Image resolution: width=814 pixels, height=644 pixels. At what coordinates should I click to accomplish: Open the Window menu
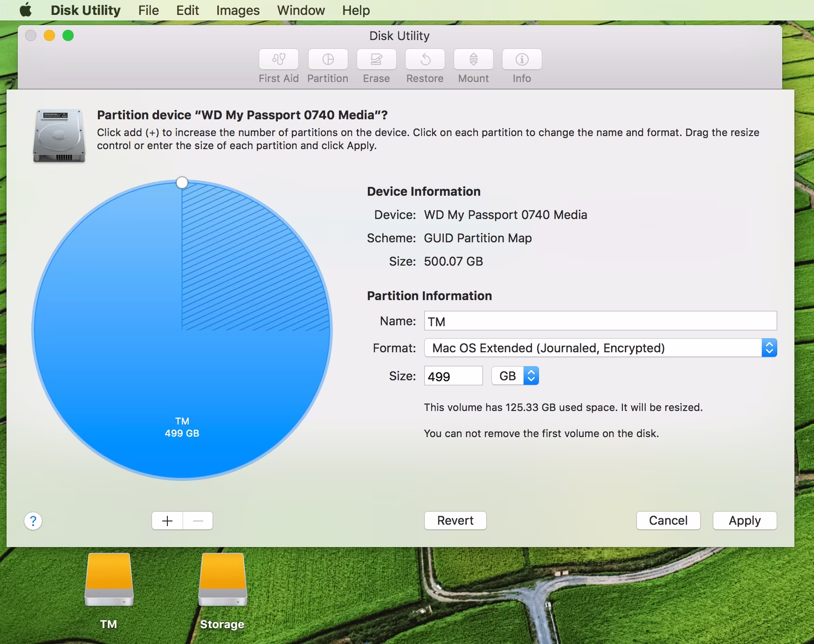coord(301,10)
